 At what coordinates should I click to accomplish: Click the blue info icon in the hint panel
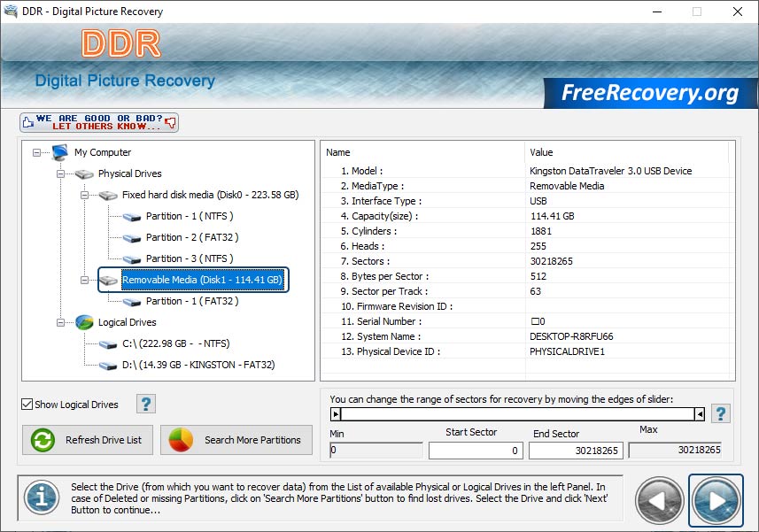coord(43,497)
